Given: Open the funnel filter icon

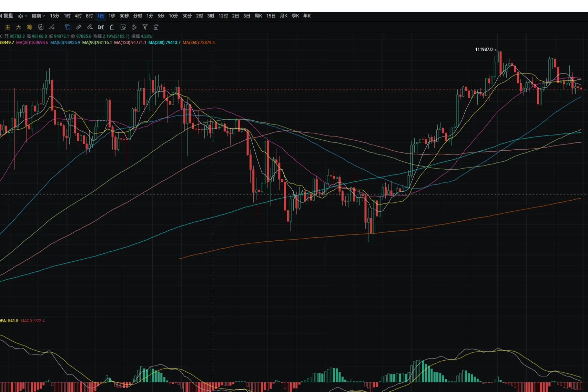Looking at the screenshot, I should pos(145,27).
